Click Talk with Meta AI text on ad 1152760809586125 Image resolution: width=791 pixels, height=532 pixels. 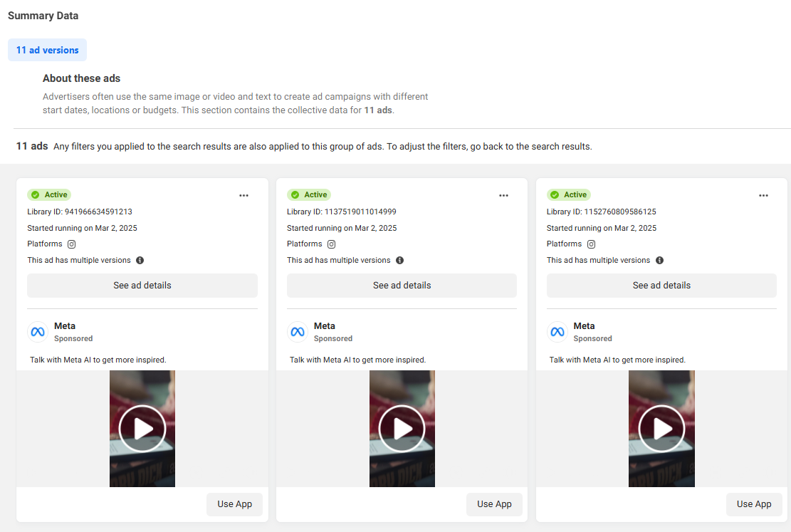click(617, 360)
